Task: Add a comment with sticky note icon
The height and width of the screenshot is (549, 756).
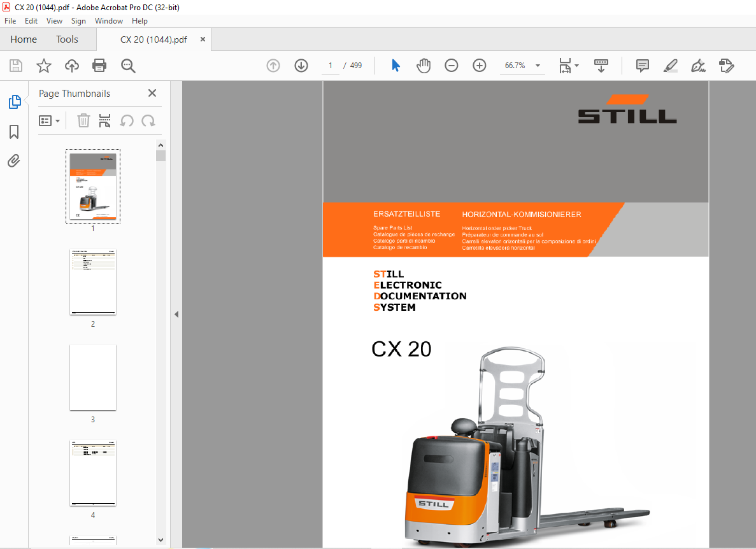Action: coord(642,66)
